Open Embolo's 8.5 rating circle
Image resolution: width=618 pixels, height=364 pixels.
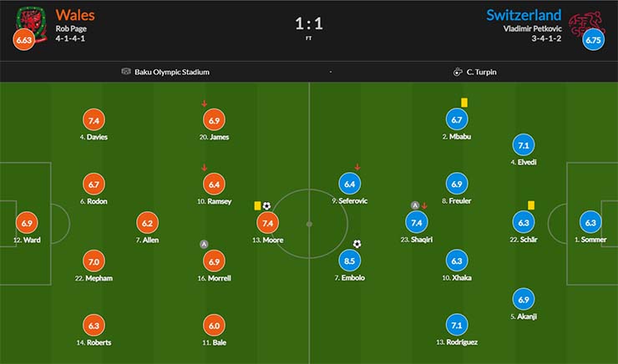tap(350, 260)
